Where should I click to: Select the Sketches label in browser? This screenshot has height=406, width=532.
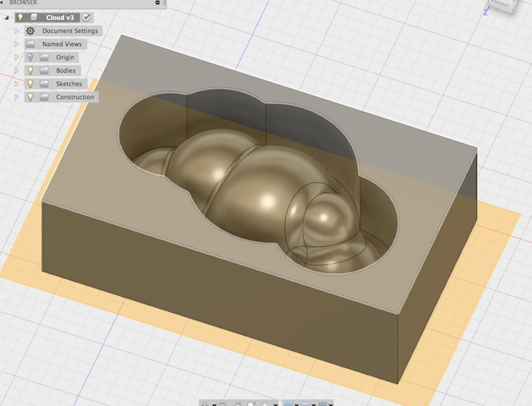[x=69, y=84]
